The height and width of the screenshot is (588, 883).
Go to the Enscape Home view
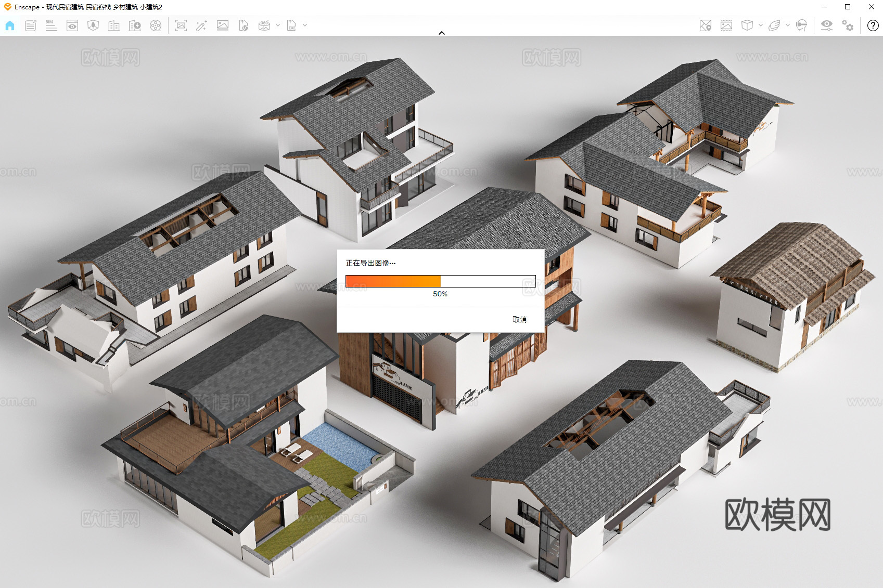point(10,25)
